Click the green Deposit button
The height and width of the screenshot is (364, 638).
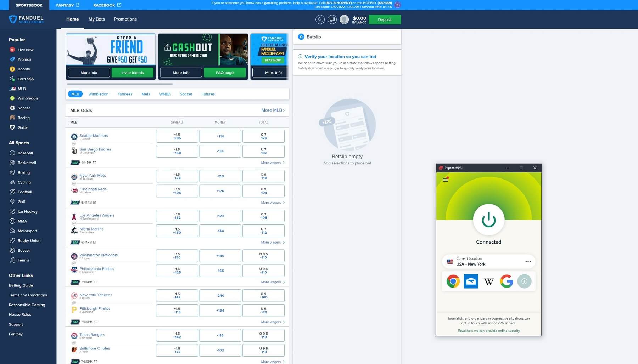(385, 19)
